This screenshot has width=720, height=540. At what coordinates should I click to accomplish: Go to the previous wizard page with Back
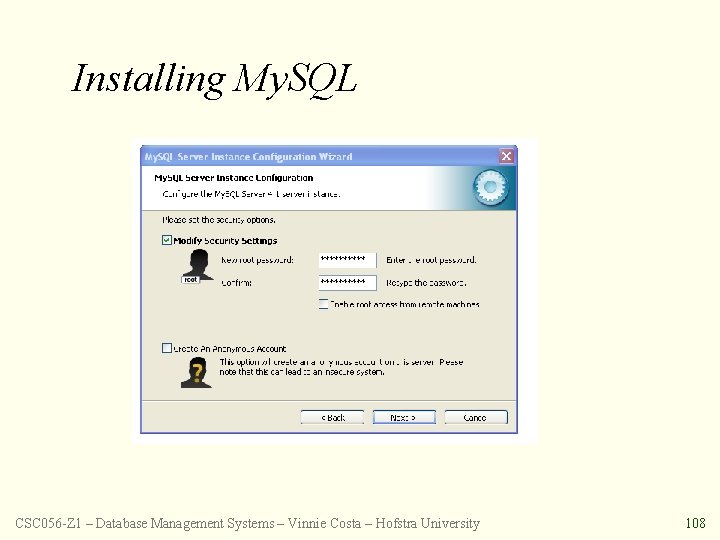332,417
